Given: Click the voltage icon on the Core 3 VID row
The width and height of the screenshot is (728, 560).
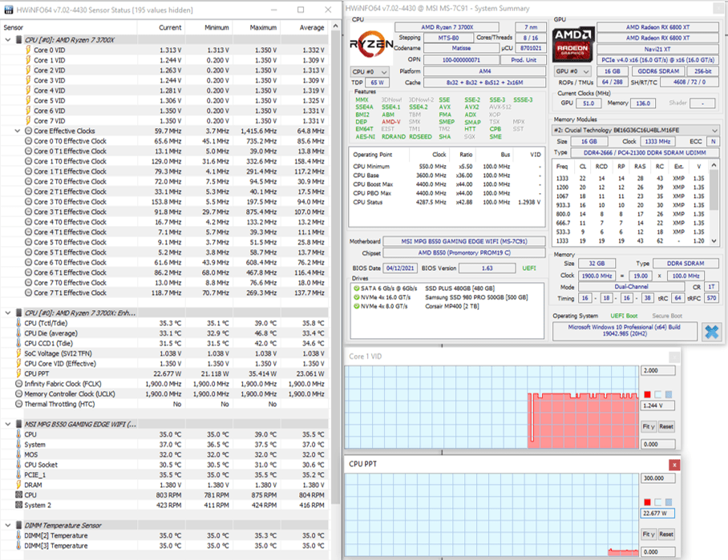Looking at the screenshot, I should (28, 80).
